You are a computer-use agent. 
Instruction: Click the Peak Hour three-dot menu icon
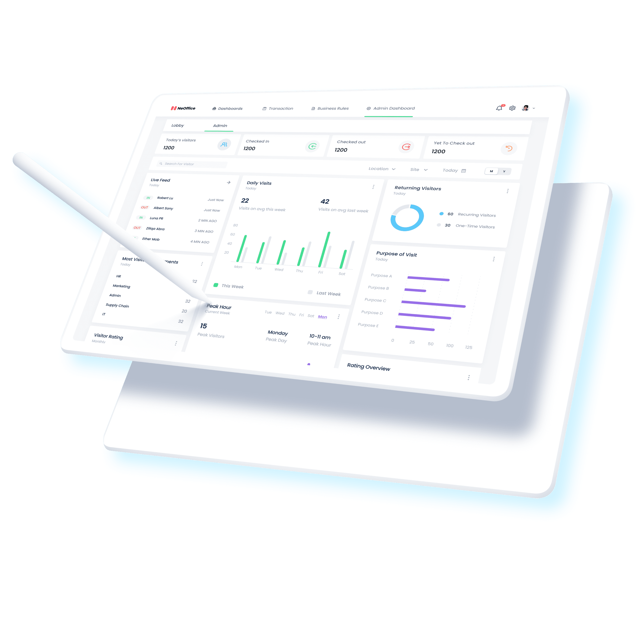(x=340, y=313)
